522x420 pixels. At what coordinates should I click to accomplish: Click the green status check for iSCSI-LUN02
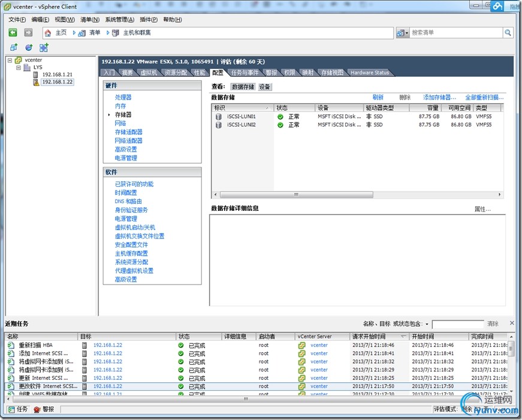coord(280,125)
